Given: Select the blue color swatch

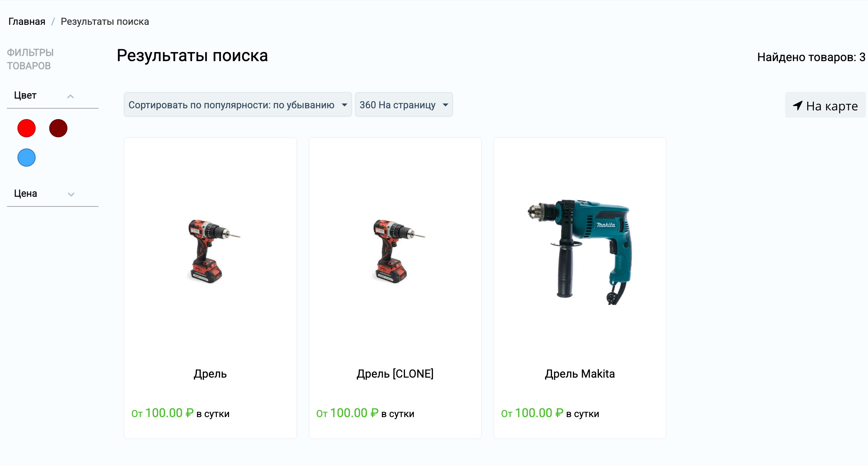Looking at the screenshot, I should tap(27, 158).
